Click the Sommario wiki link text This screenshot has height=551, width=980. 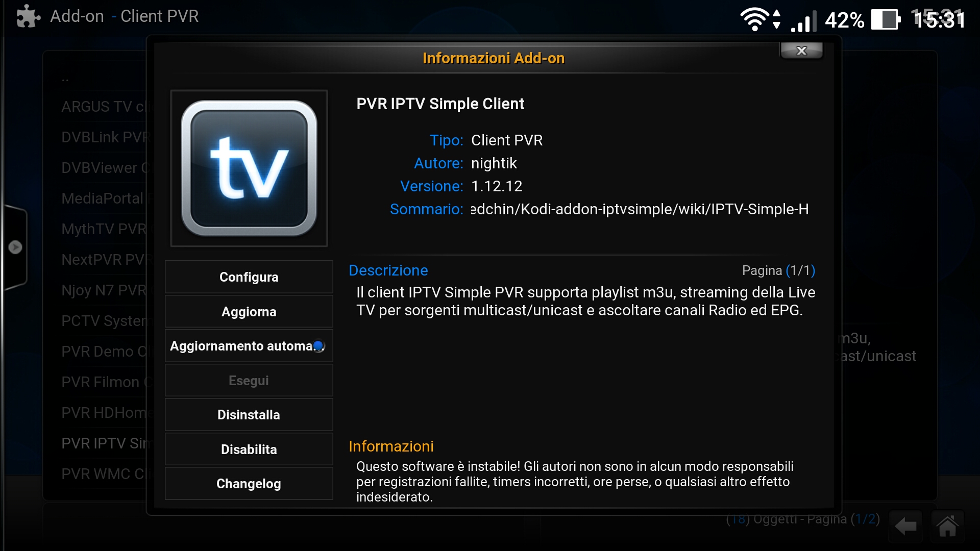pos(639,209)
